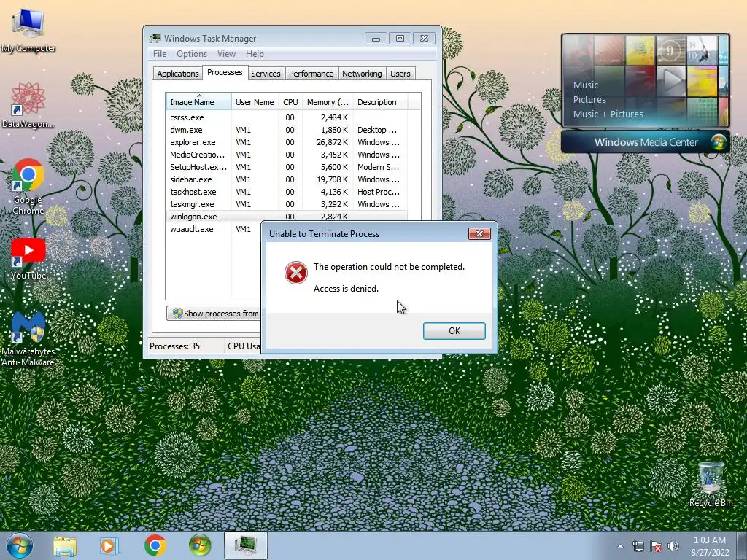The image size is (747, 560).
Task: Open Windows Explorer from the taskbar
Action: 65,545
